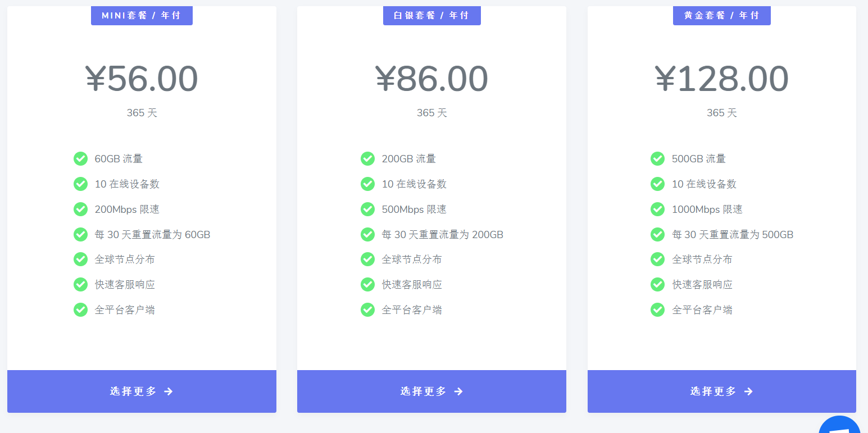Click the check icon beside 全平台客户端 in the 黄金 plan

click(x=657, y=309)
